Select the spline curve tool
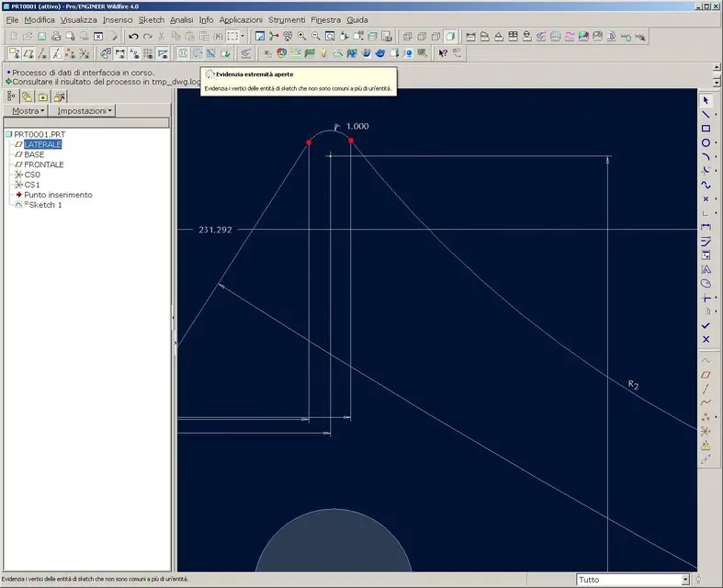 point(706,185)
